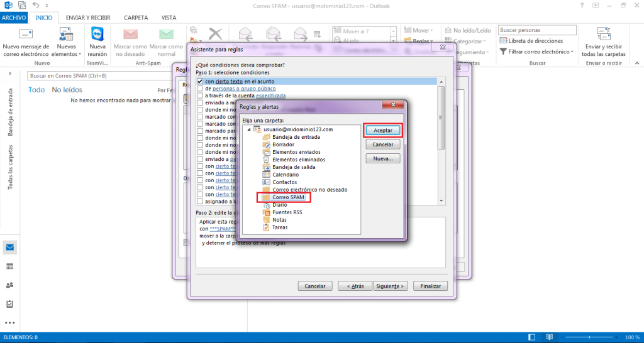
Task: Click Marcar como normal green envelope
Action: pyautogui.click(x=166, y=34)
